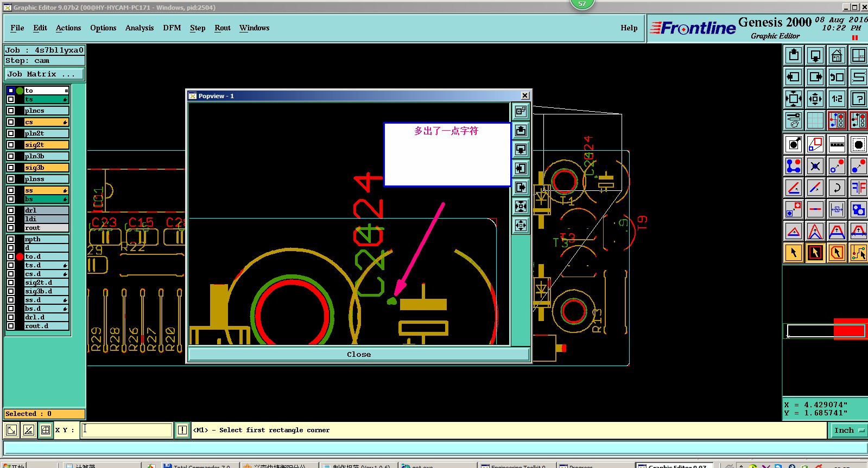The width and height of the screenshot is (868, 468).
Task: Open the help question mark tool
Action: (858, 99)
